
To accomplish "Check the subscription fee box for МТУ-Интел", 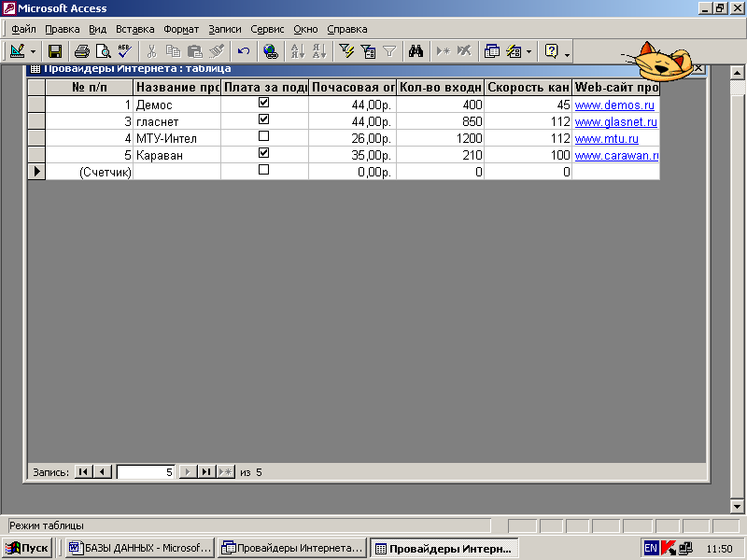I will [x=263, y=136].
